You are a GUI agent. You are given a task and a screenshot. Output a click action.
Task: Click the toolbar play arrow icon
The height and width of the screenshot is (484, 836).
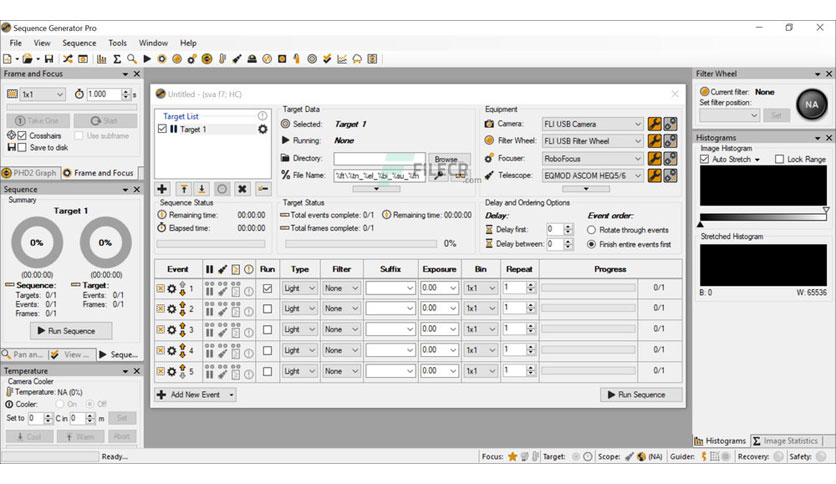147,59
